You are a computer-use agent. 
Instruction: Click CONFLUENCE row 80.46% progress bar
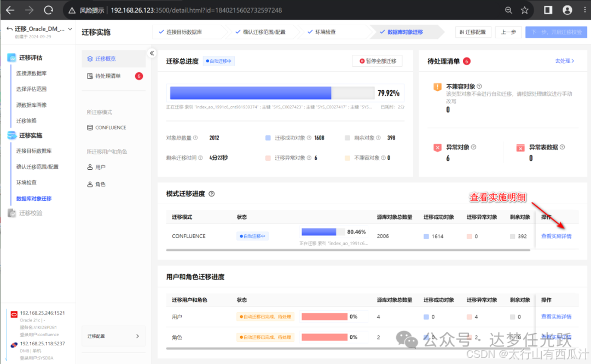click(x=323, y=232)
